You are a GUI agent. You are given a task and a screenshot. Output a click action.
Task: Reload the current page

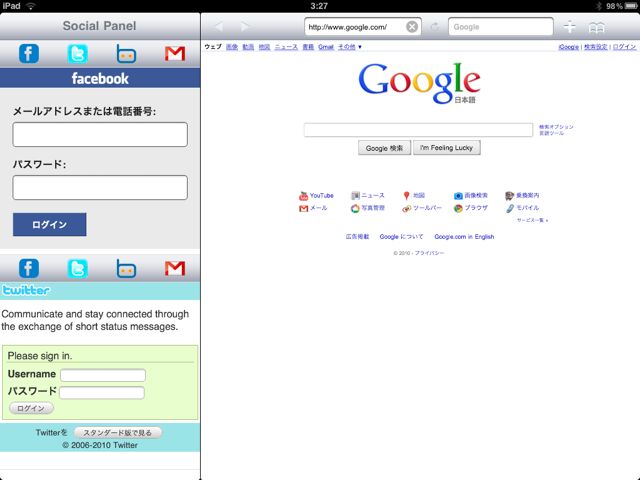click(x=435, y=27)
